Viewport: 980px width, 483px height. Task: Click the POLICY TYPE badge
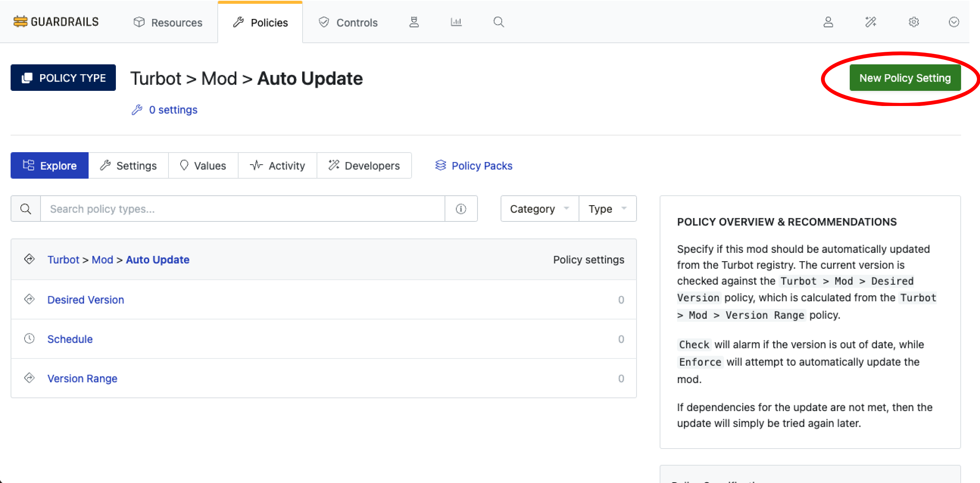[63, 78]
